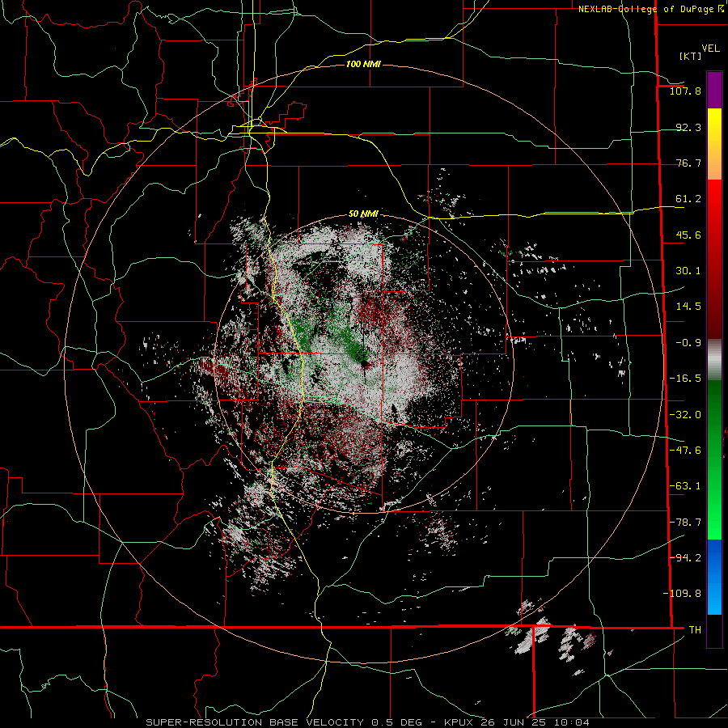
Task: Click the TH threshold label
Action: [x=695, y=630]
